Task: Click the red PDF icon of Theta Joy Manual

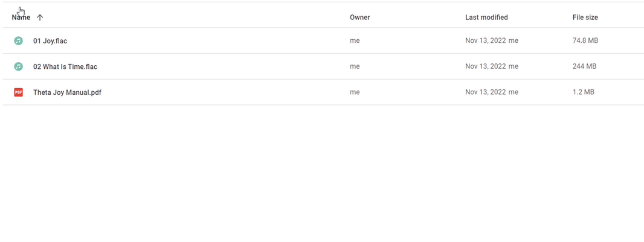Action: (19, 92)
